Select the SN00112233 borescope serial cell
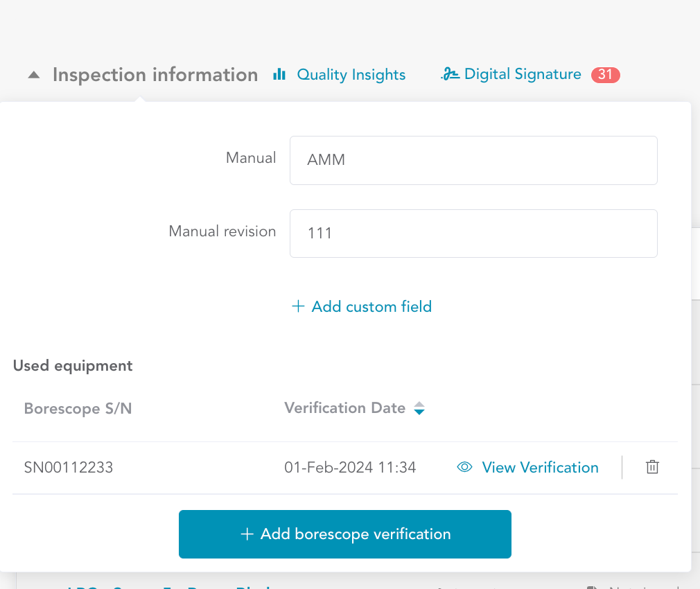This screenshot has width=700, height=589. 69,468
